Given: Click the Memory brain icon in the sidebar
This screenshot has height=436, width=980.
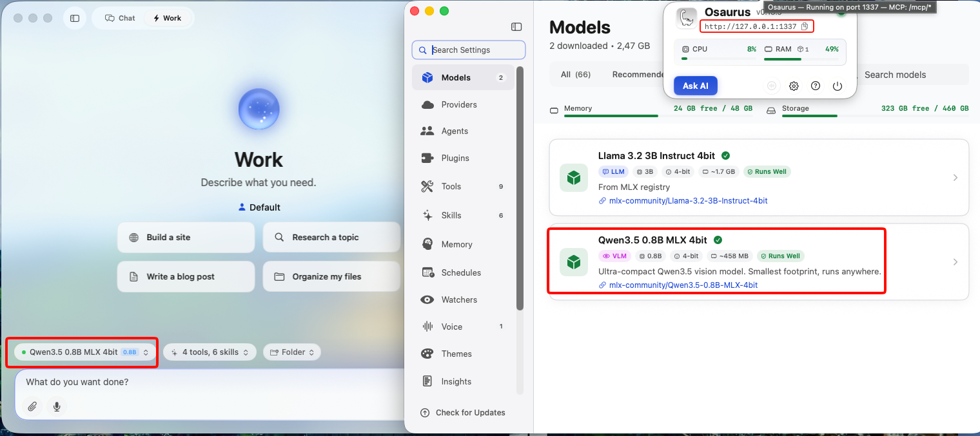Looking at the screenshot, I should (x=427, y=244).
